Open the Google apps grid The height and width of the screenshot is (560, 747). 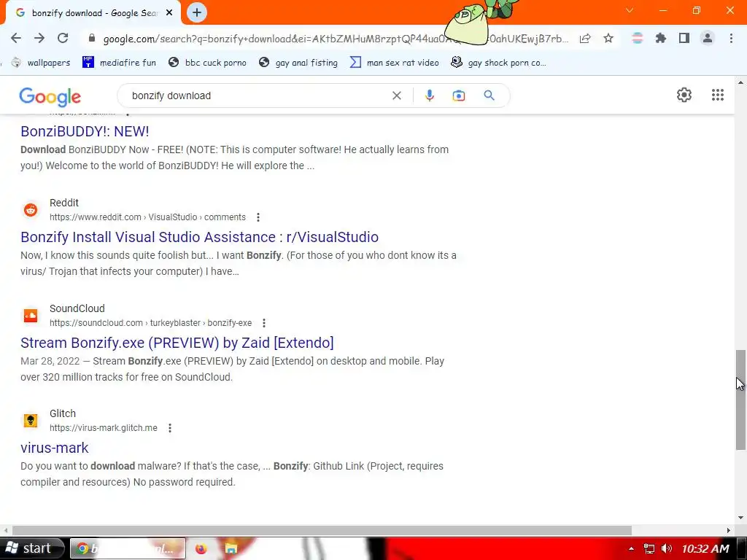[718, 95]
